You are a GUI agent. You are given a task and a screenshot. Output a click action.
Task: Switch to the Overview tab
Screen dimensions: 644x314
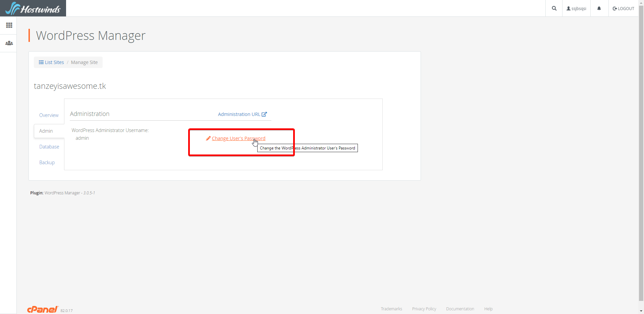pyautogui.click(x=49, y=115)
